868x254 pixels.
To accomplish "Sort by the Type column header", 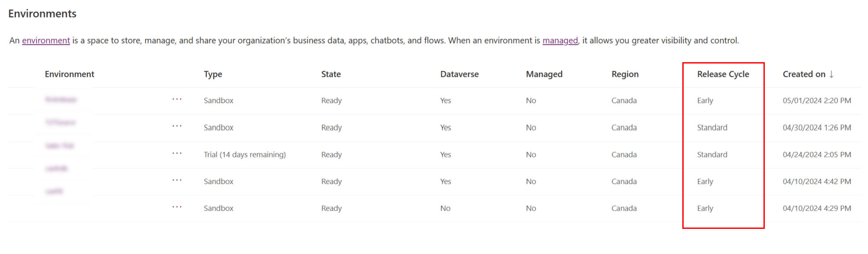I will point(213,74).
